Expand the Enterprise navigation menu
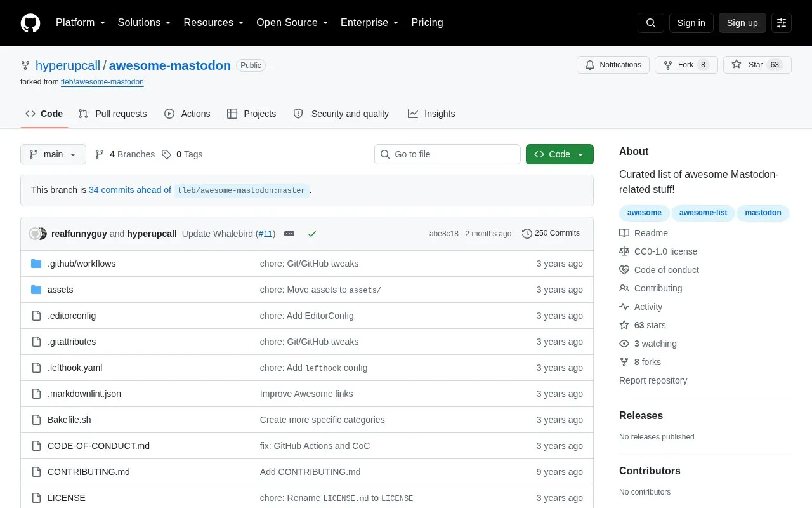Viewport: 812px width, 508px height. click(370, 23)
